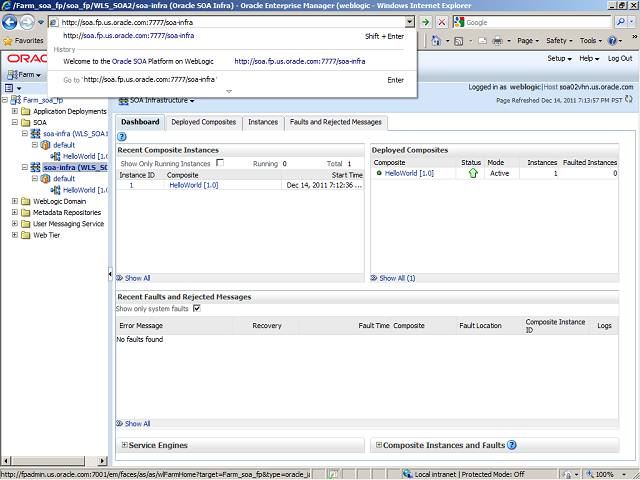
Task: Open the SOA Infrastructure dropdown menu
Action: pyautogui.click(x=162, y=100)
